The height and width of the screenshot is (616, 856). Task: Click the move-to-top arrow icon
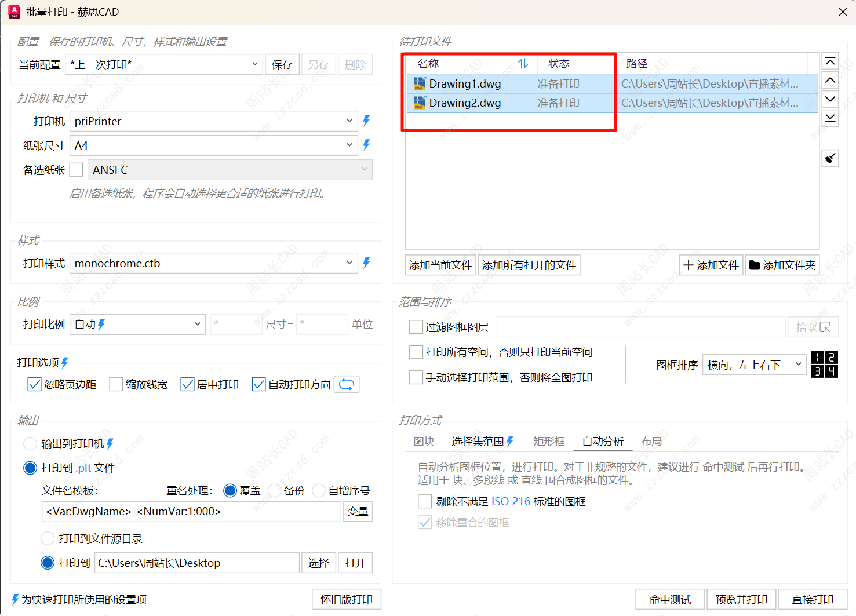tap(830, 61)
